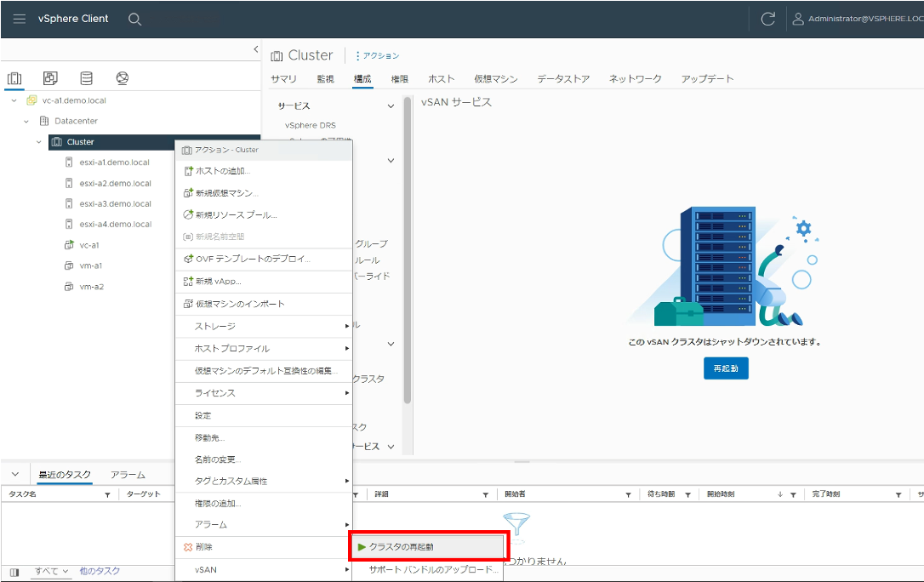Click the refresh icon in header

pyautogui.click(x=767, y=19)
